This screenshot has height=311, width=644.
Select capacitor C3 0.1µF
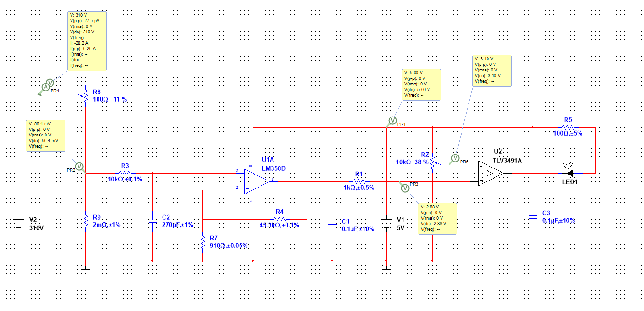point(533,216)
